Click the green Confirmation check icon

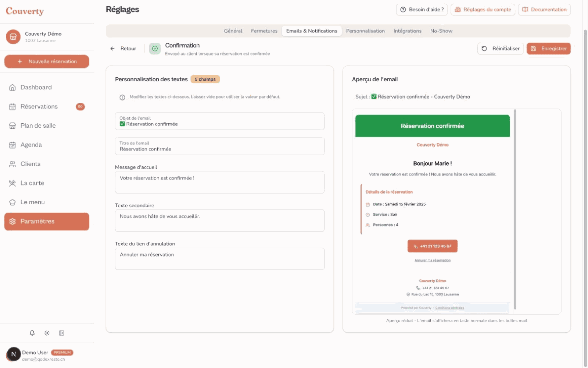click(x=155, y=49)
